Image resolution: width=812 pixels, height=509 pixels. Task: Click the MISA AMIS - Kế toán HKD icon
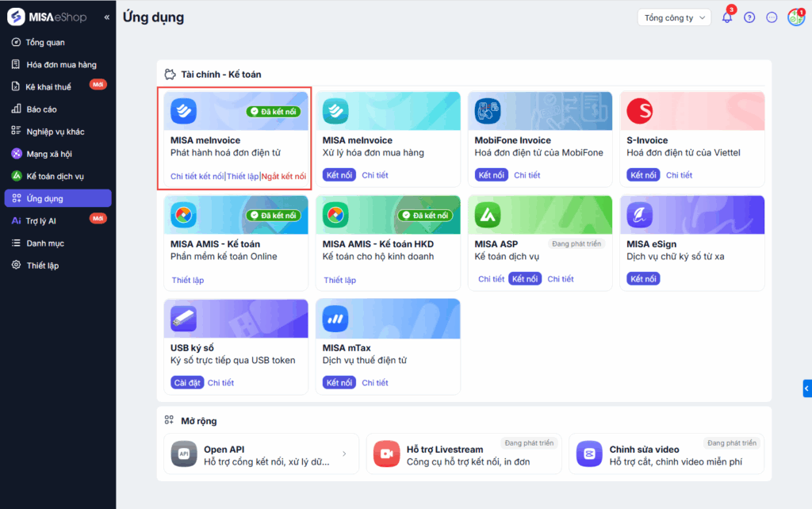(335, 214)
